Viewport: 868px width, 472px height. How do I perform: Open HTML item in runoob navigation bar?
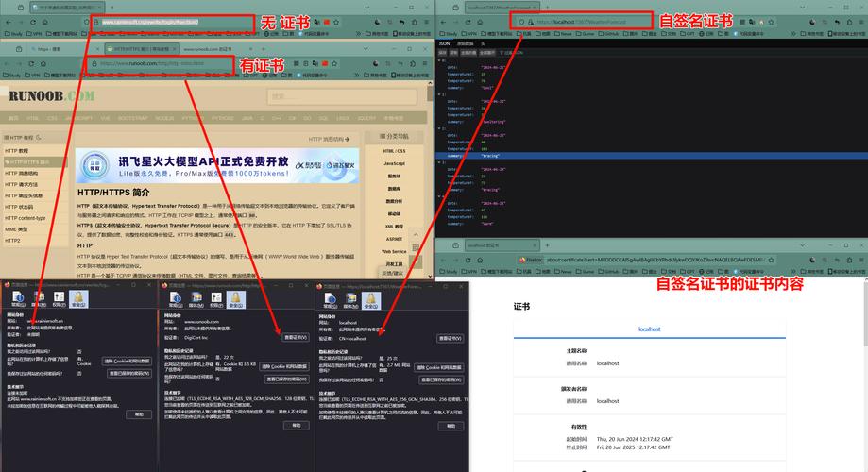(x=33, y=118)
